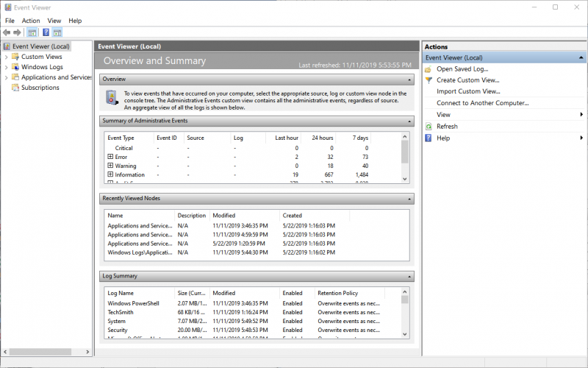Screen dimensions: 588x368
Task: Select Subscriptions in the console tree
Action: coord(40,88)
